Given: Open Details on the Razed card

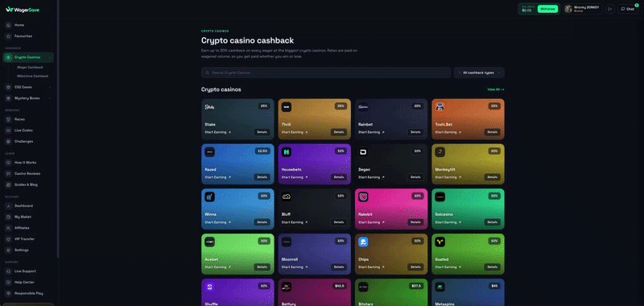Looking at the screenshot, I should click(x=262, y=177).
